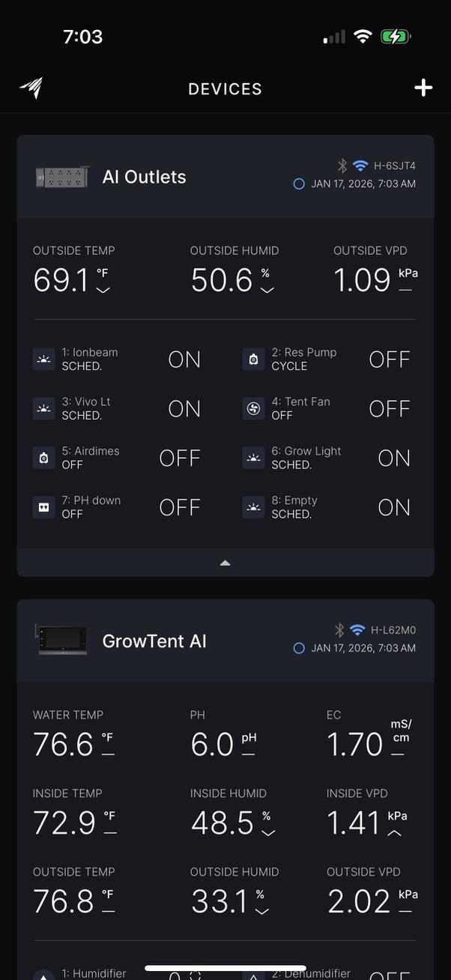
Task: Tap the Ionbeam light schedule icon
Action: tap(44, 359)
